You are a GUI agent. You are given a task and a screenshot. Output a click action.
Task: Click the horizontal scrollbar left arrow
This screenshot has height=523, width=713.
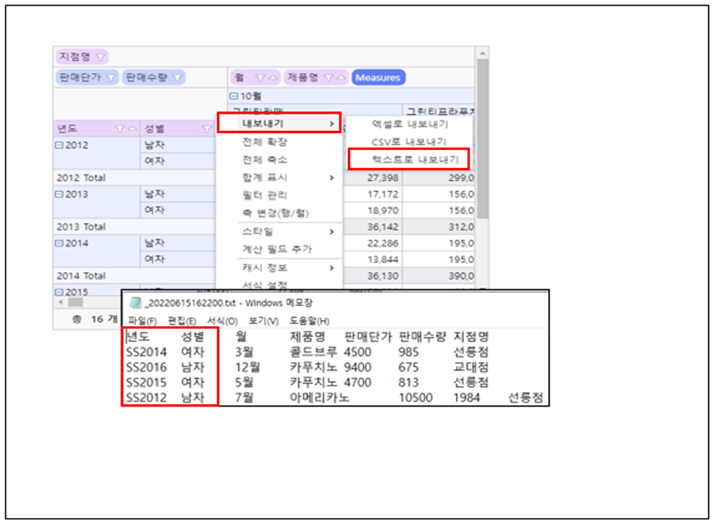click(x=60, y=302)
